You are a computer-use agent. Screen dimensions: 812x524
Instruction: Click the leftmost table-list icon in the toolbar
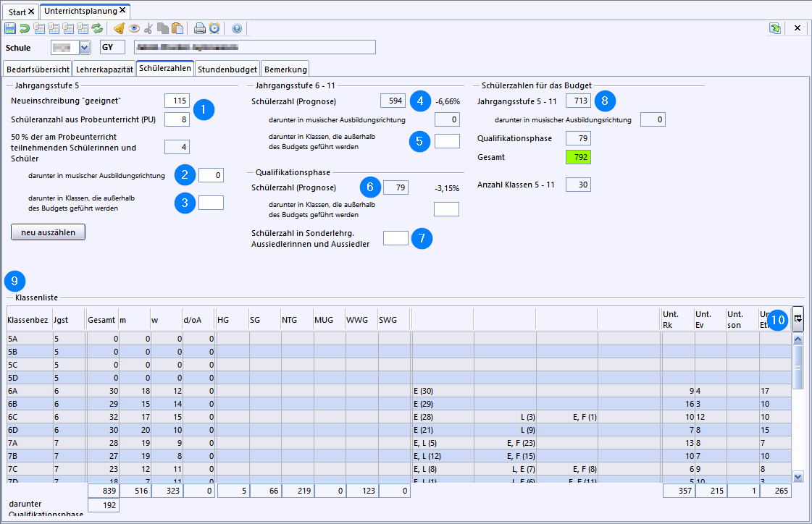click(39, 28)
